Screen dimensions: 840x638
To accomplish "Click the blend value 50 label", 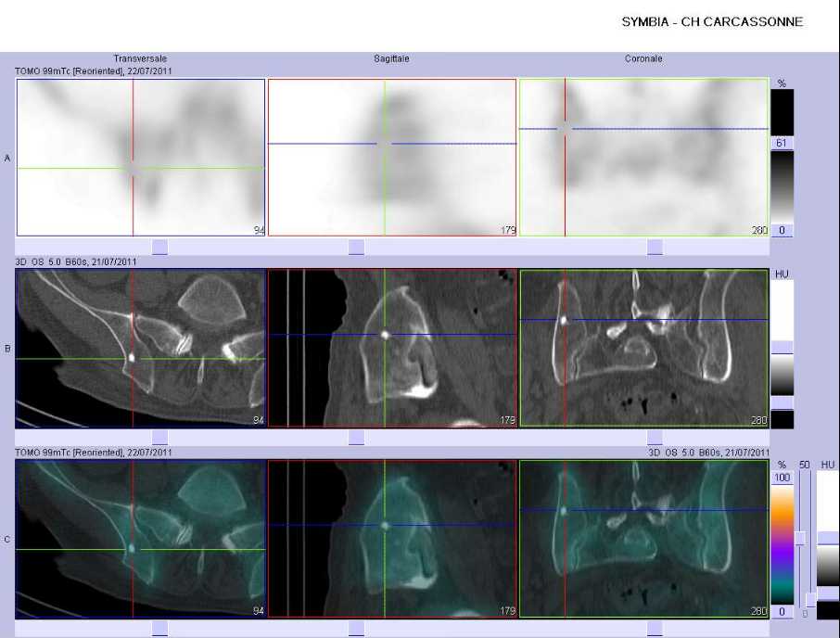I will coord(805,465).
